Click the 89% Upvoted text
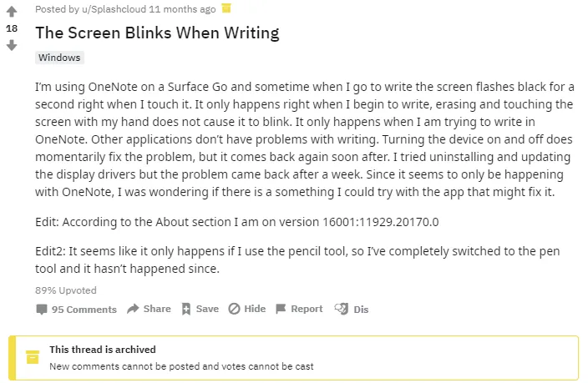This screenshot has height=383, width=588. click(66, 290)
